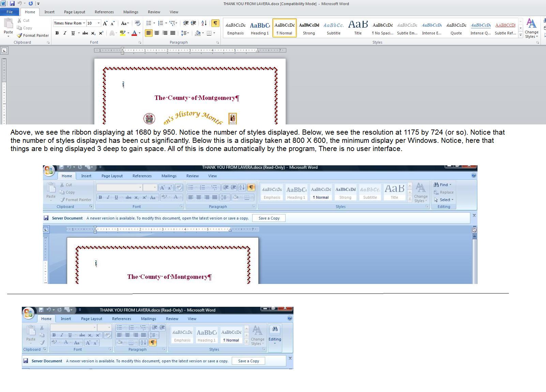Open line spacing dropdown in top window
The width and height of the screenshot is (546, 392).
pyautogui.click(x=185, y=33)
